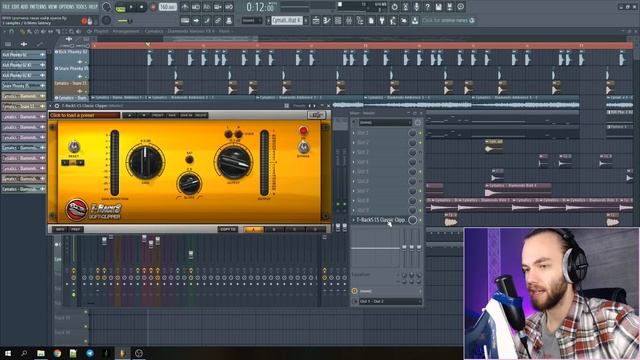This screenshot has width=640, height=360.
Task: Click the question mark help icon
Action: coord(427,7)
